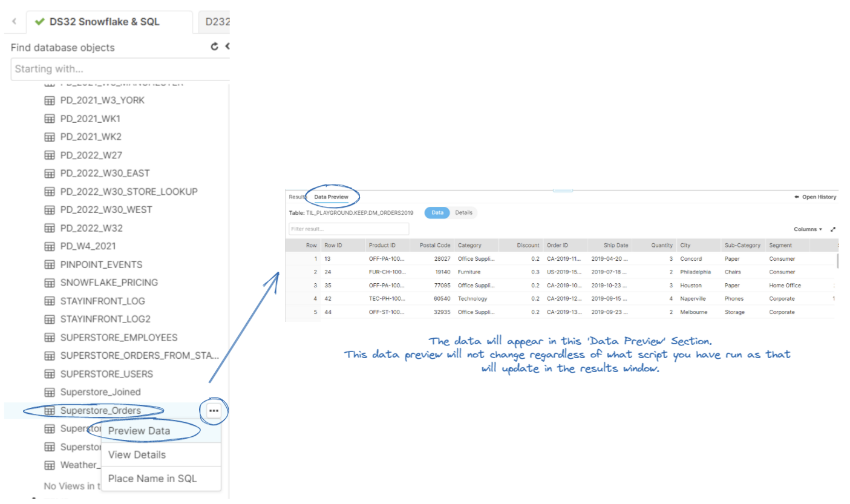Switch to the DS32 Snowflake & SQL tab
The width and height of the screenshot is (850, 504).
[110, 22]
